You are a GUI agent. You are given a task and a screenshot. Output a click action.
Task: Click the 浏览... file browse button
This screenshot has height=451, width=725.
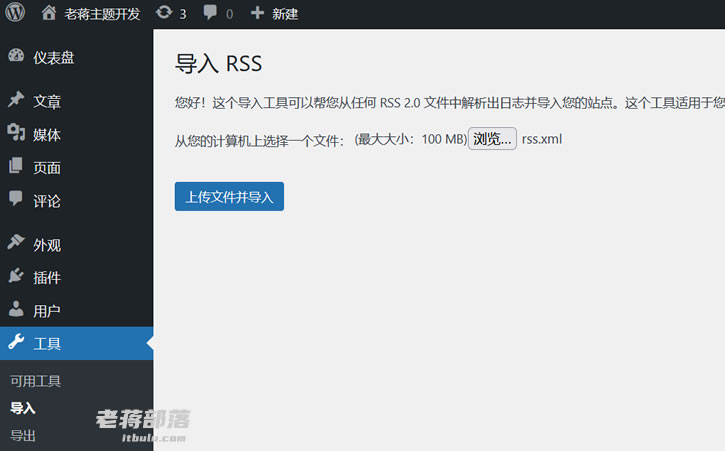click(492, 139)
